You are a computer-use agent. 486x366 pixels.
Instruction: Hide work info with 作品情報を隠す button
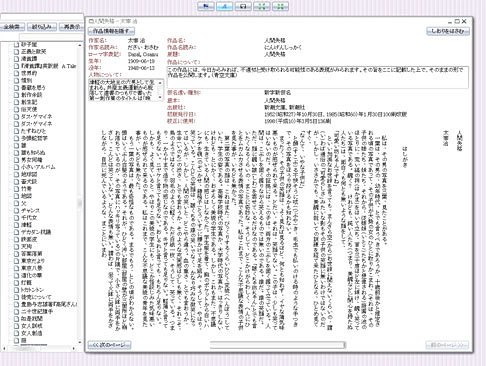click(111, 31)
